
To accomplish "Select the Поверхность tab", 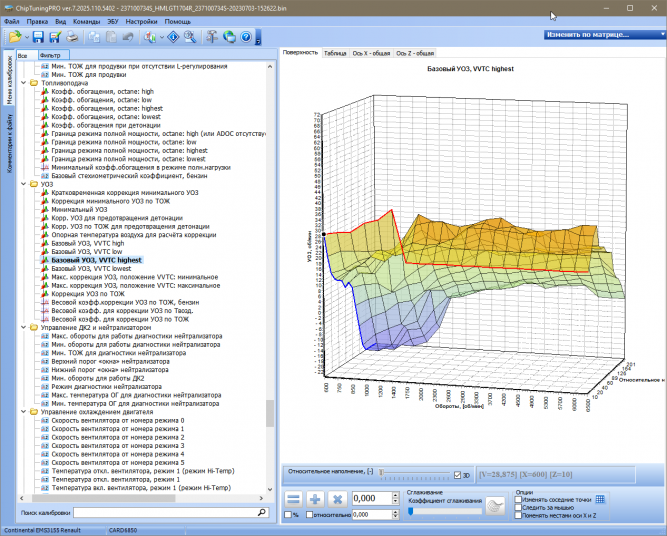I will click(x=300, y=52).
